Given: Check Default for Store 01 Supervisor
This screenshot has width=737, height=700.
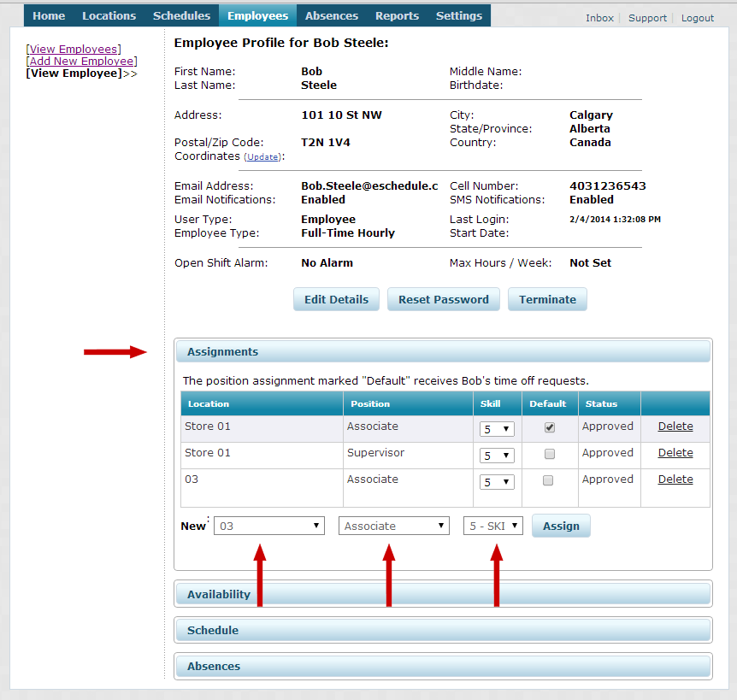Looking at the screenshot, I should click(x=550, y=454).
